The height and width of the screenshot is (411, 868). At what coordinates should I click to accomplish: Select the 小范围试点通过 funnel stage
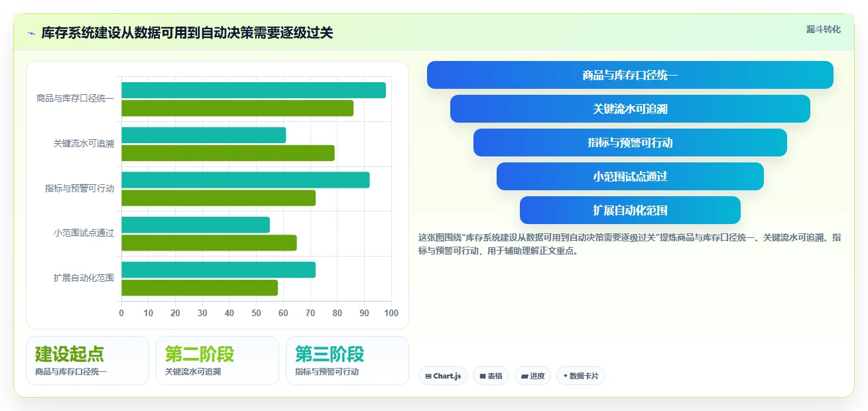tap(630, 176)
